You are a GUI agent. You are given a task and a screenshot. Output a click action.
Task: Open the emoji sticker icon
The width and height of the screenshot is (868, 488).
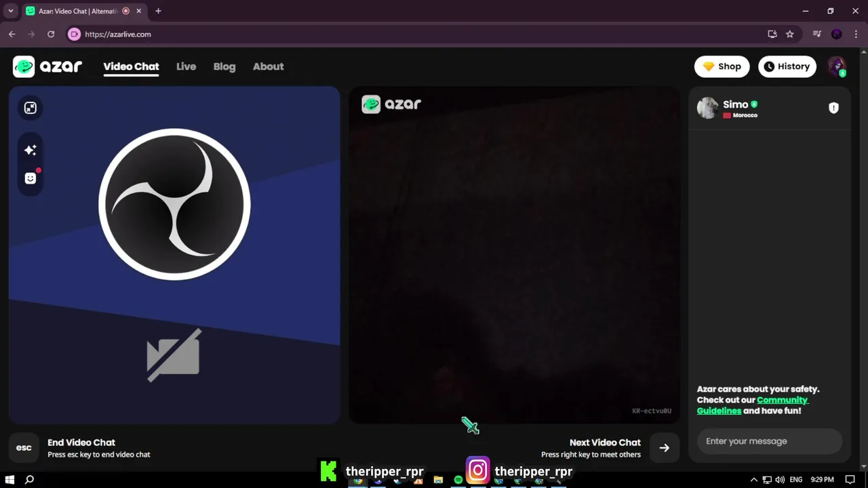pyautogui.click(x=31, y=178)
